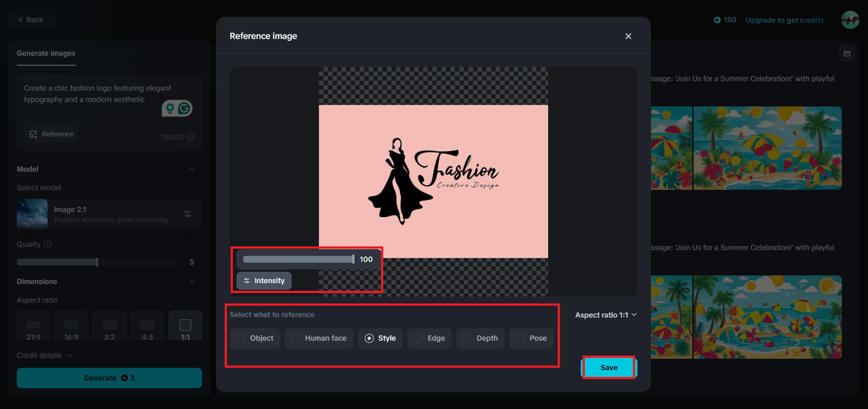Collapse the Dimensions section chevron

click(x=192, y=281)
